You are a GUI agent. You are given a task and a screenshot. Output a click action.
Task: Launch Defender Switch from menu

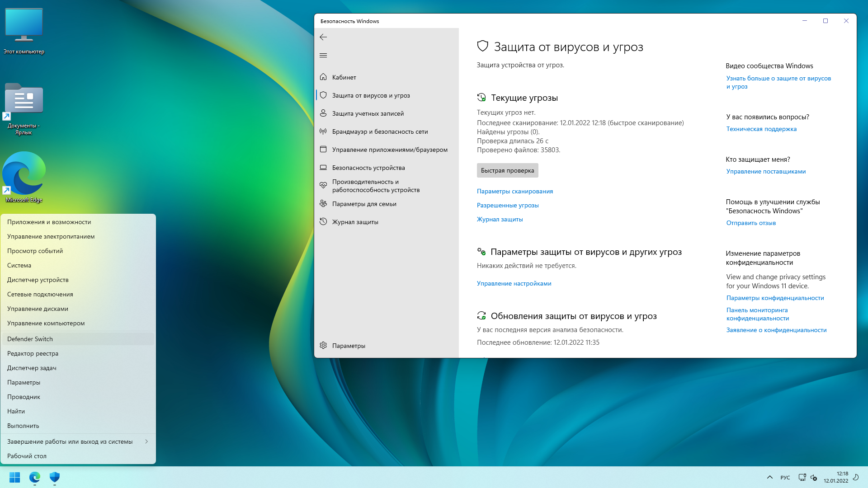pos(78,339)
